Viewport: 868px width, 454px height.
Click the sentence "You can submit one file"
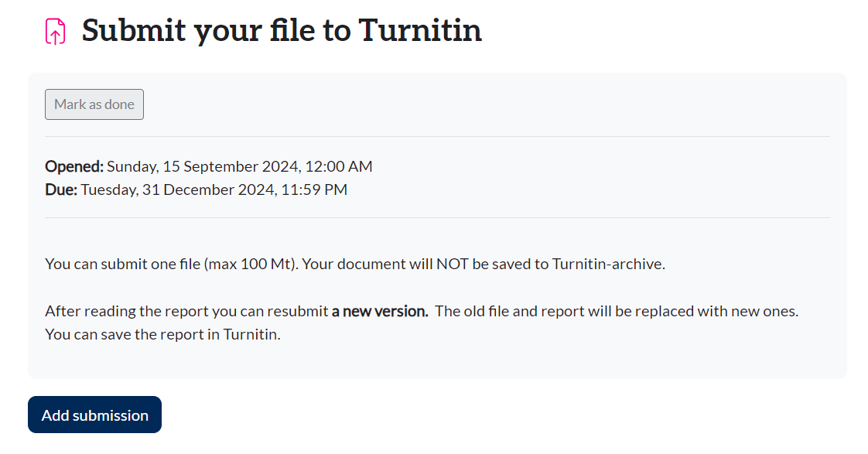[x=123, y=264]
